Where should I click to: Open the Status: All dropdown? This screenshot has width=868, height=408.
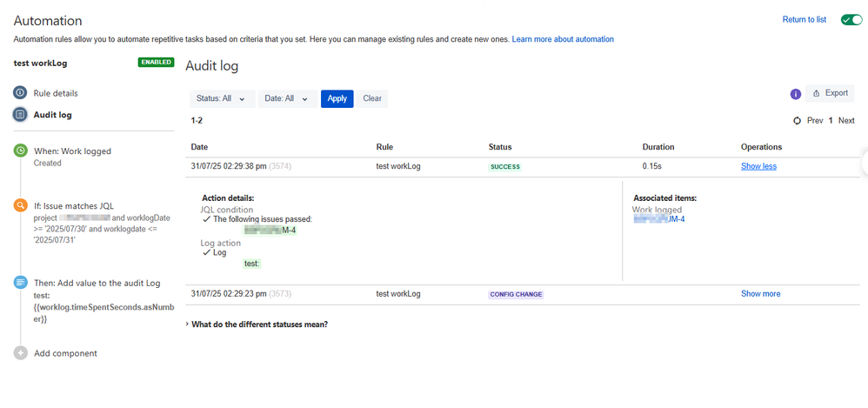223,98
